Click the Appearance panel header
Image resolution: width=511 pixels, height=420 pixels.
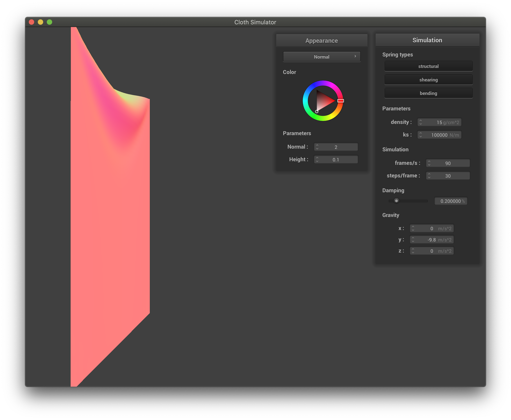[322, 40]
